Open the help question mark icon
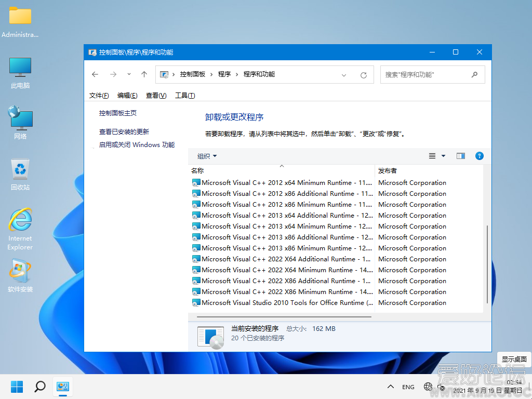The image size is (532, 399). pyautogui.click(x=480, y=156)
